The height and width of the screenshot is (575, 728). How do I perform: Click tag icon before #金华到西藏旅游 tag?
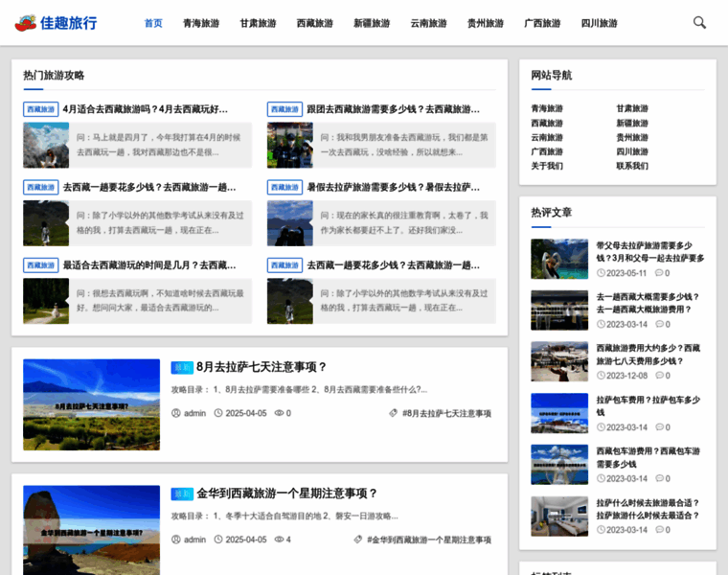pos(358,540)
